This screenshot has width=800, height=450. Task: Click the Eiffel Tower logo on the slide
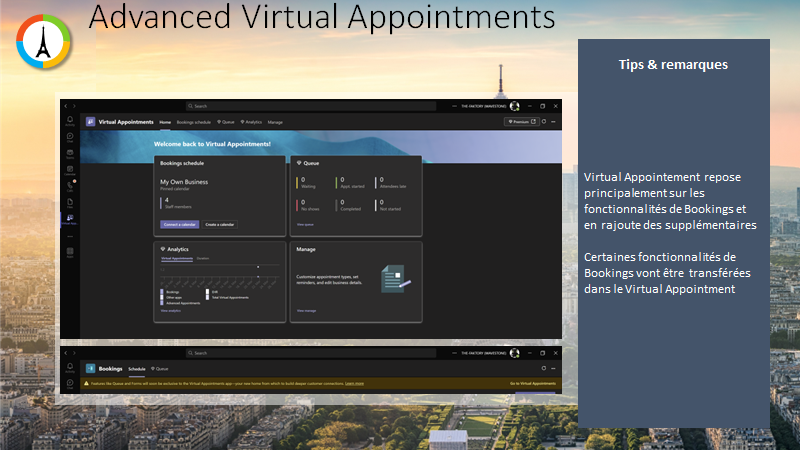[43, 42]
